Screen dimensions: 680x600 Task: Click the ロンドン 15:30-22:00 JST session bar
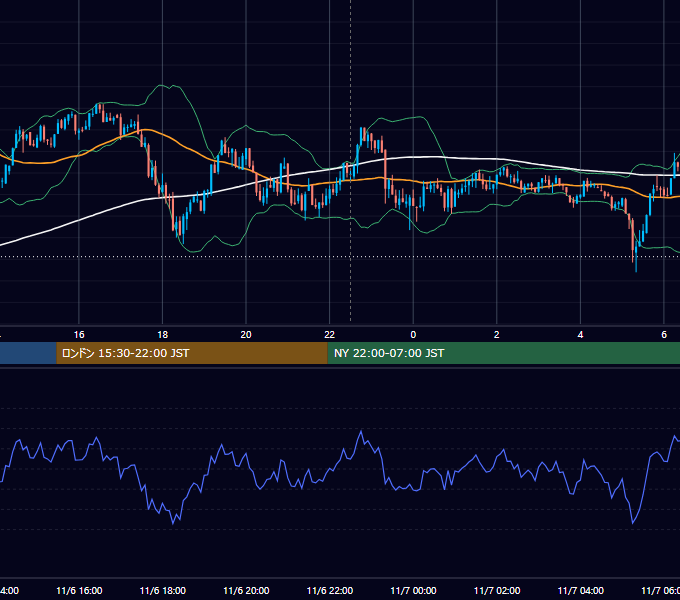coord(192,353)
